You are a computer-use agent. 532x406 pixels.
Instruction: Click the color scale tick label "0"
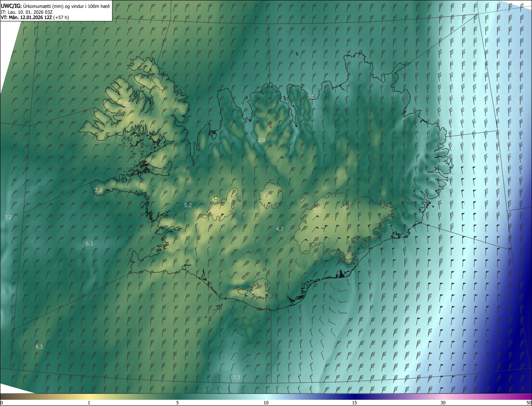pyautogui.click(x=2, y=403)
